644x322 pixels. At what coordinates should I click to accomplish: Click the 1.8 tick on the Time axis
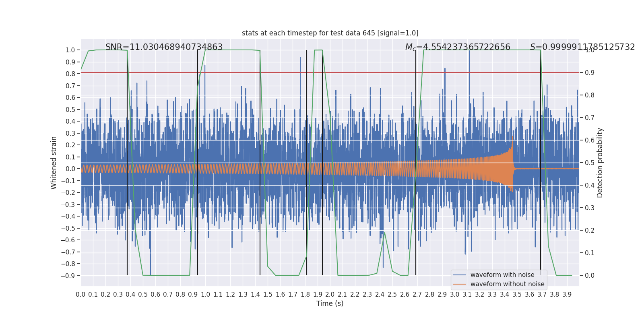pyautogui.click(x=305, y=294)
